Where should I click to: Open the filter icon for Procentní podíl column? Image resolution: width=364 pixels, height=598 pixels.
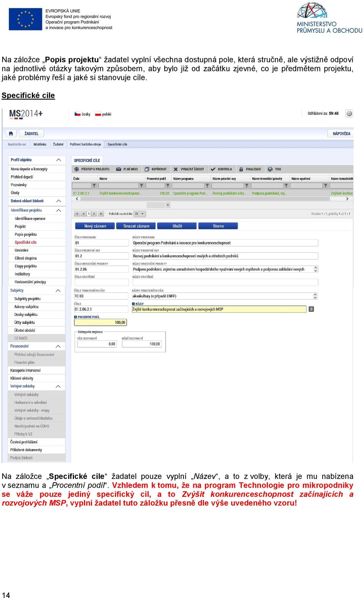(x=168, y=186)
